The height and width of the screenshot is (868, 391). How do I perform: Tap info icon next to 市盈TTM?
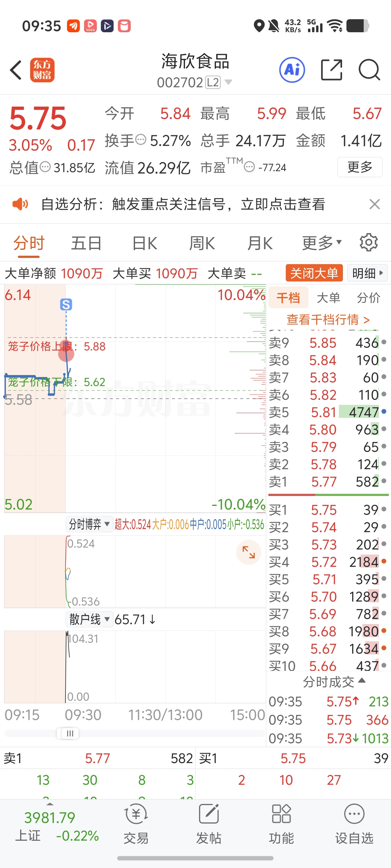pyautogui.click(x=249, y=167)
